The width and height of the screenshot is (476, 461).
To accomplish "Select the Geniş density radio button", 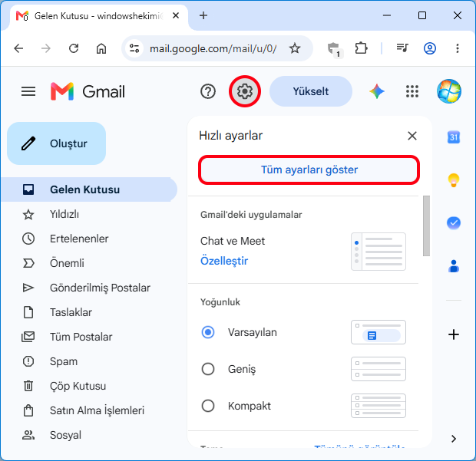I will 208,369.
